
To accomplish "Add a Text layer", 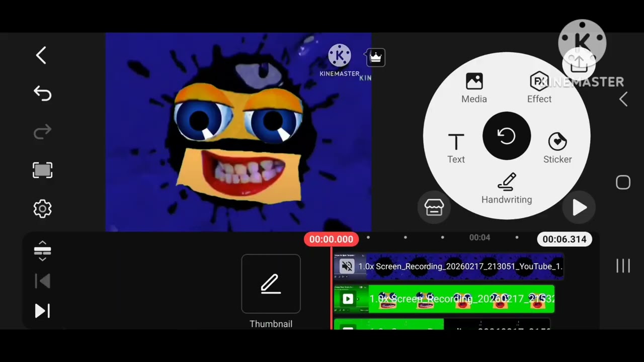I will (456, 148).
